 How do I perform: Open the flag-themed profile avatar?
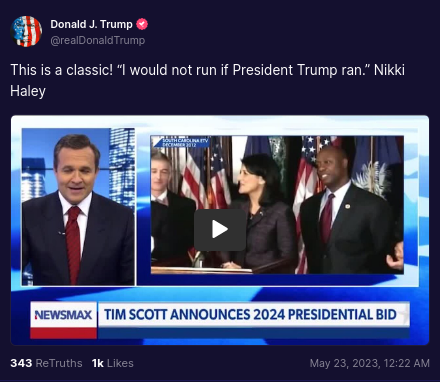click(26, 31)
